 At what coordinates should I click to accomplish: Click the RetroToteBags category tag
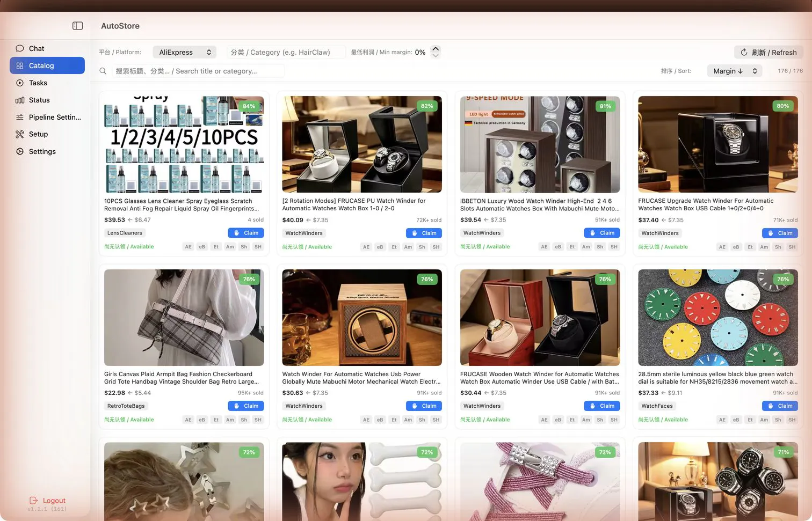[126, 406]
